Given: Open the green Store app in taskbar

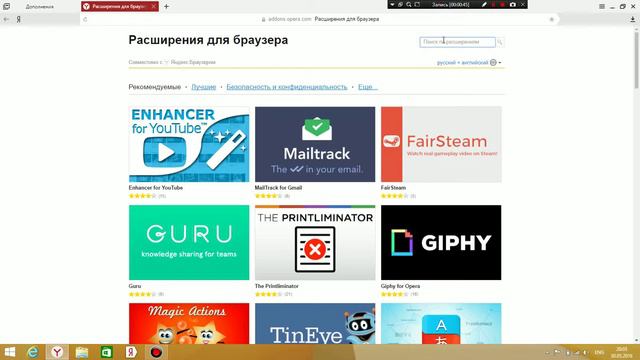Looking at the screenshot, I should pyautogui.click(x=106, y=352).
